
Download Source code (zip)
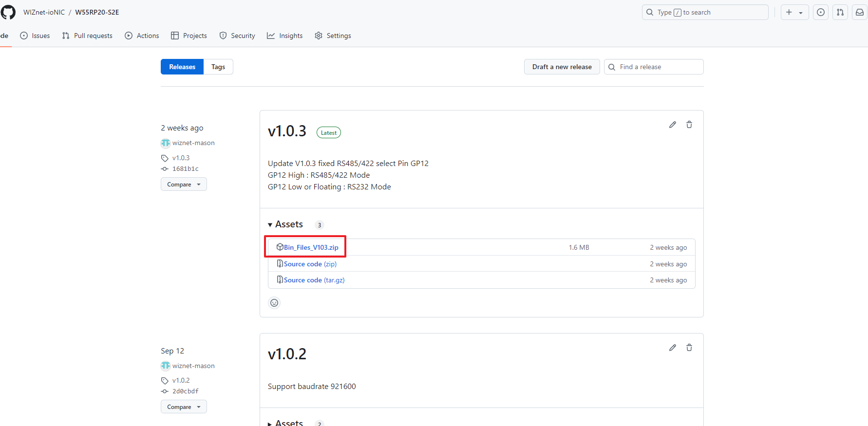pos(310,264)
